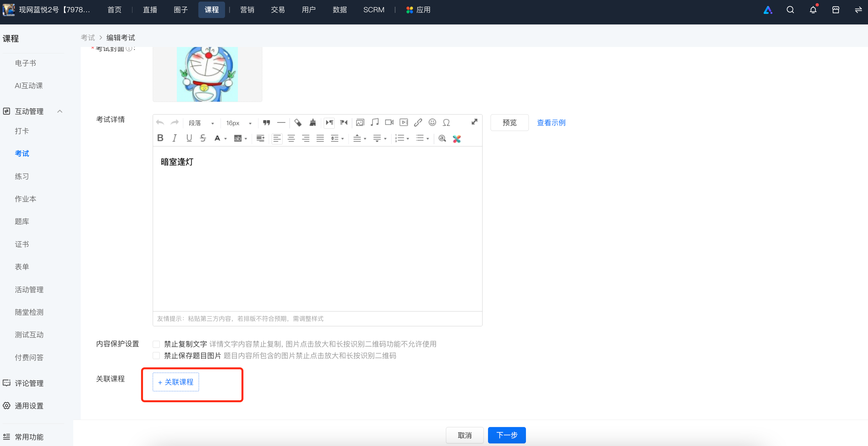This screenshot has height=446, width=868.
Task: Click + 关联课程 button
Action: (176, 382)
